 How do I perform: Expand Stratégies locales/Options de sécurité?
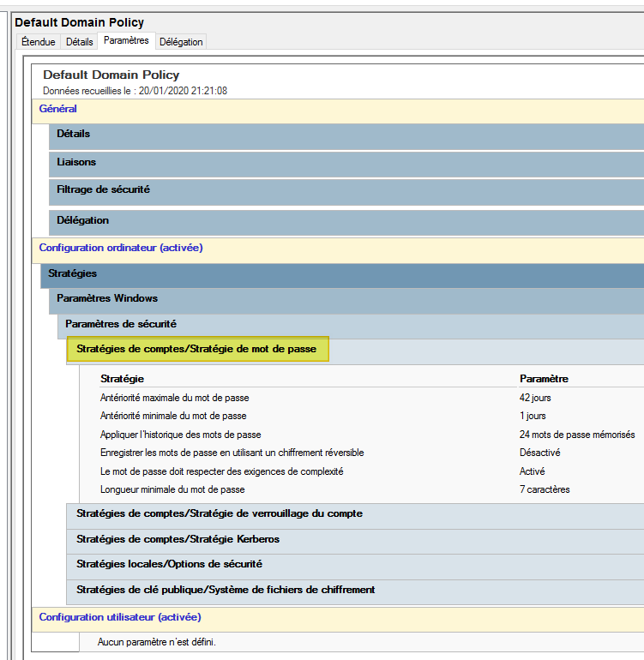169,564
